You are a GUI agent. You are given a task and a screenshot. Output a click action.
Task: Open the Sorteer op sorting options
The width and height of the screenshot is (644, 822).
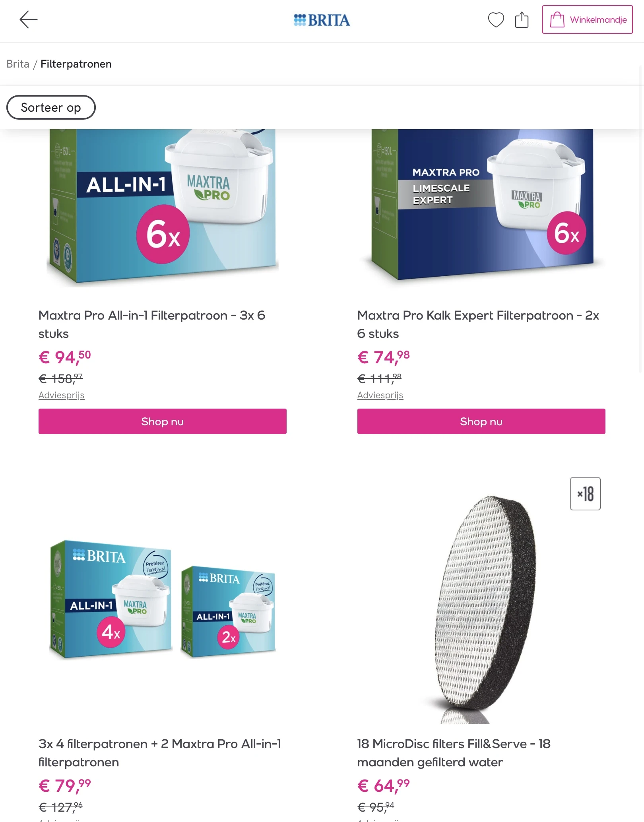[x=51, y=107]
